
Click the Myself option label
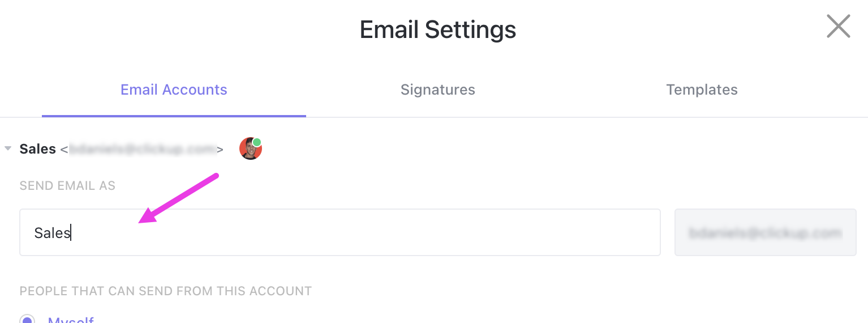(x=71, y=320)
